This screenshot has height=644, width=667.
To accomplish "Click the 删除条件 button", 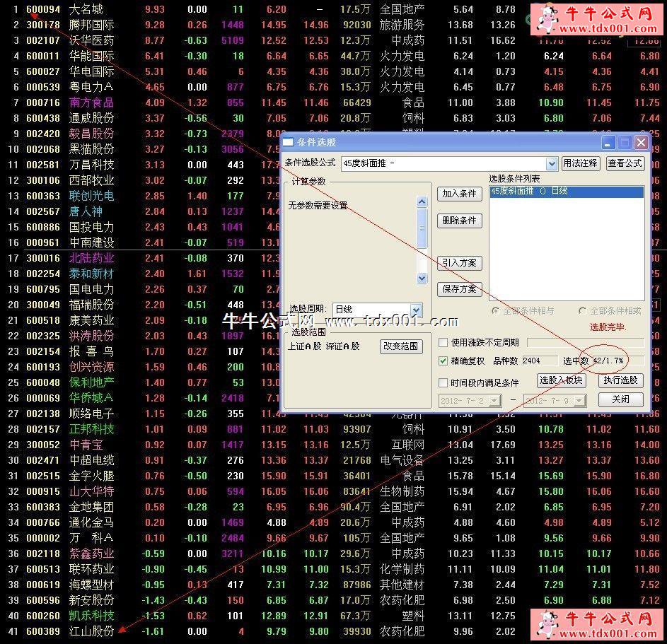I will (x=460, y=220).
